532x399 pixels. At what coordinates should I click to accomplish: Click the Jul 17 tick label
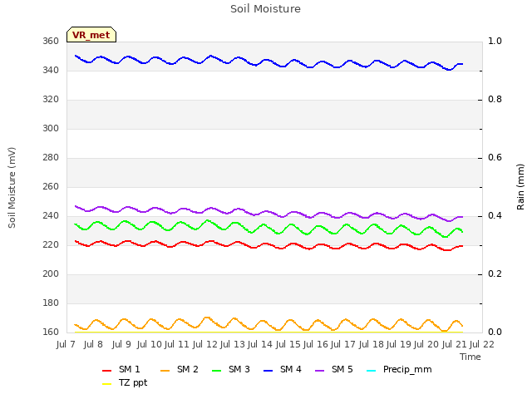pos(343,344)
